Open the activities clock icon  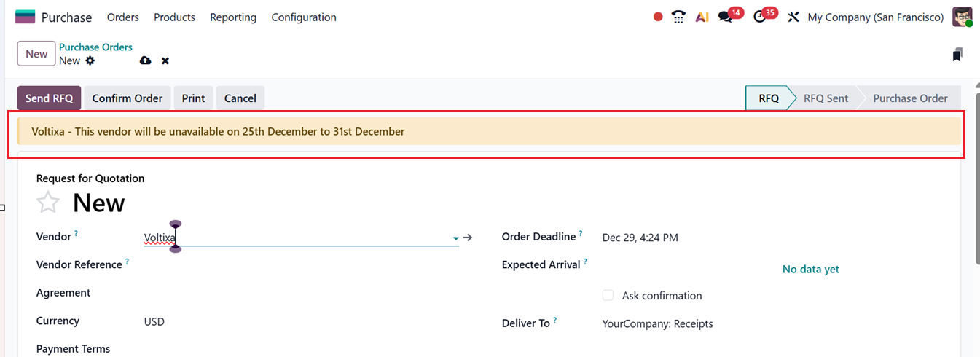pyautogui.click(x=760, y=17)
